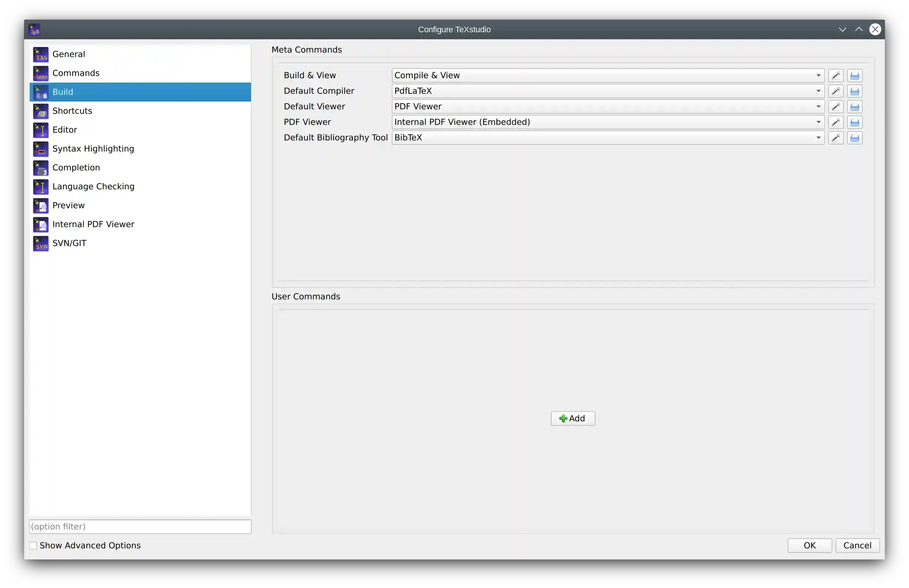Image resolution: width=909 pixels, height=588 pixels.
Task: Expand the Default Bibliography Tool dropdown
Action: (819, 138)
